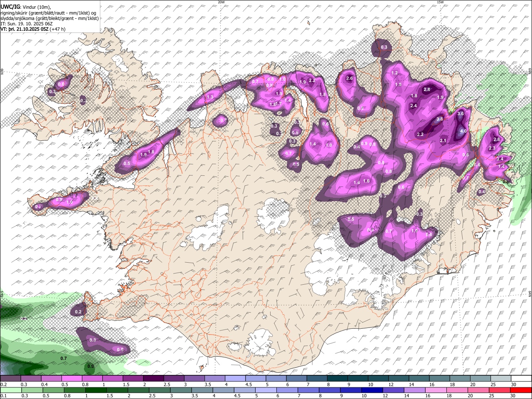Click the 1.3 snowfall value on the map
This screenshot has height=399, width=532.
(210, 97)
